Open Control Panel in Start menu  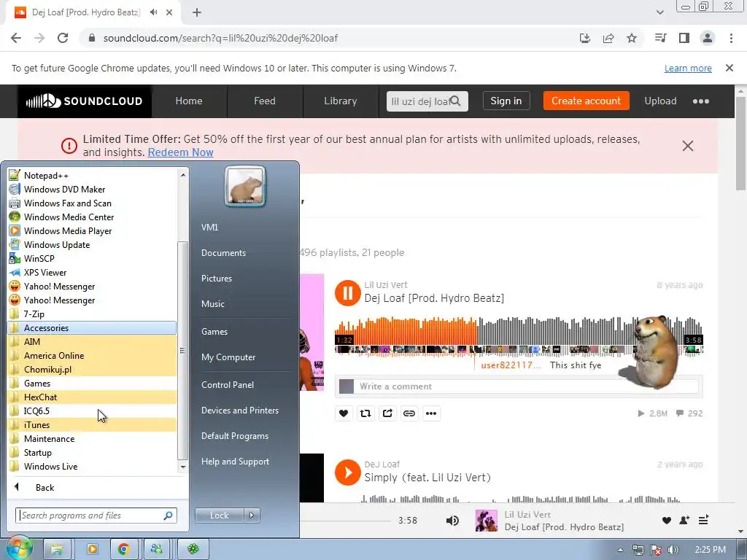coord(228,385)
